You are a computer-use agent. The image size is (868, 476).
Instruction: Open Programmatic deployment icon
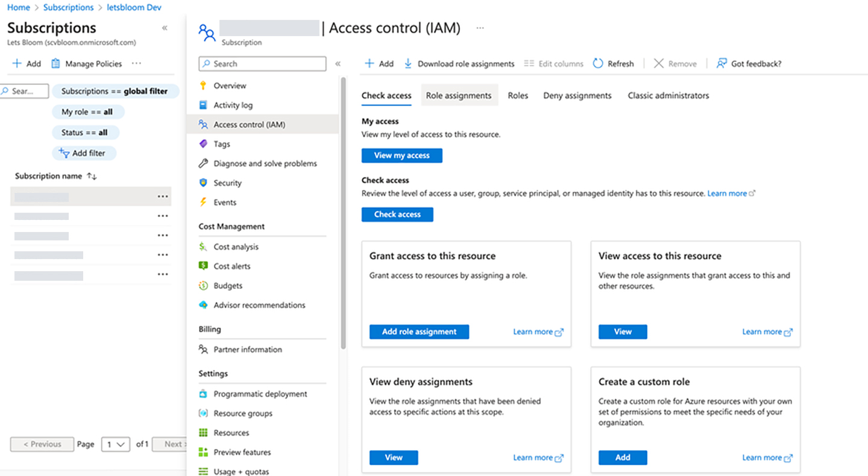(203, 393)
